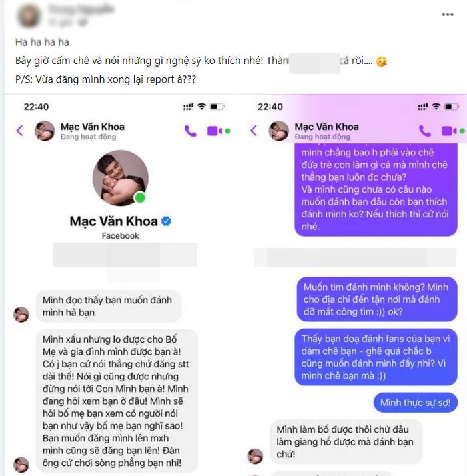The width and height of the screenshot is (467, 476).
Task: Start a video call in left chat
Action: [215, 131]
